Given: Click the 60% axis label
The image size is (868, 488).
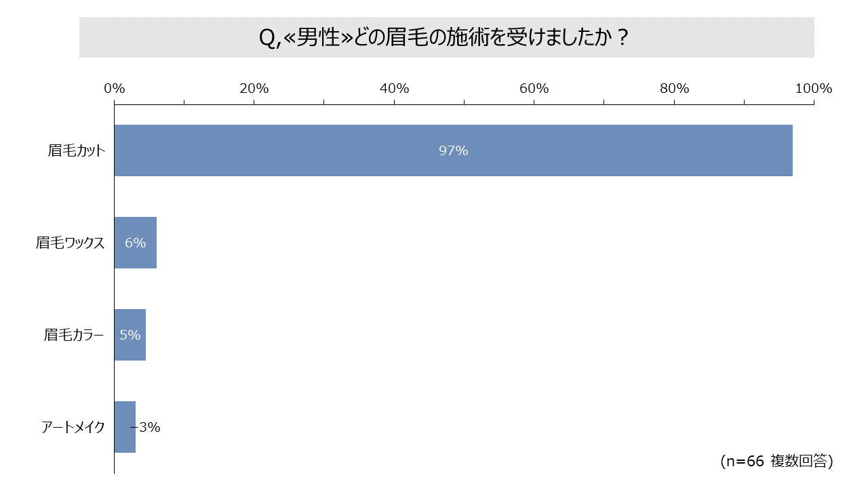Looking at the screenshot, I should coord(534,89).
